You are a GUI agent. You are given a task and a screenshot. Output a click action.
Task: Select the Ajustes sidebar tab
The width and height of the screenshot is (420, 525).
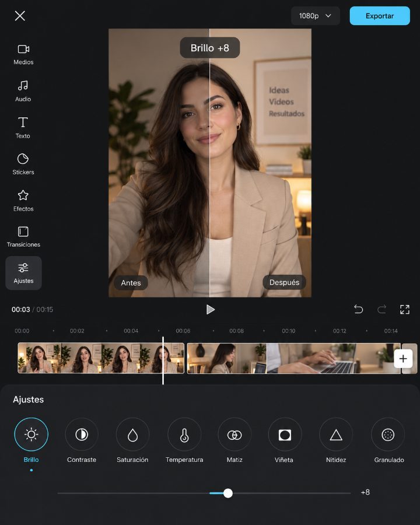point(23,273)
